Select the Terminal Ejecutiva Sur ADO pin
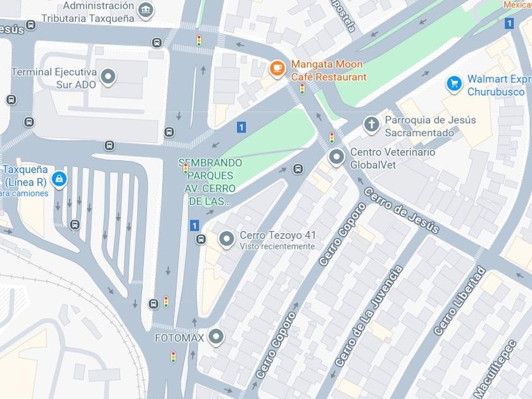The image size is (532, 399). click(108, 77)
